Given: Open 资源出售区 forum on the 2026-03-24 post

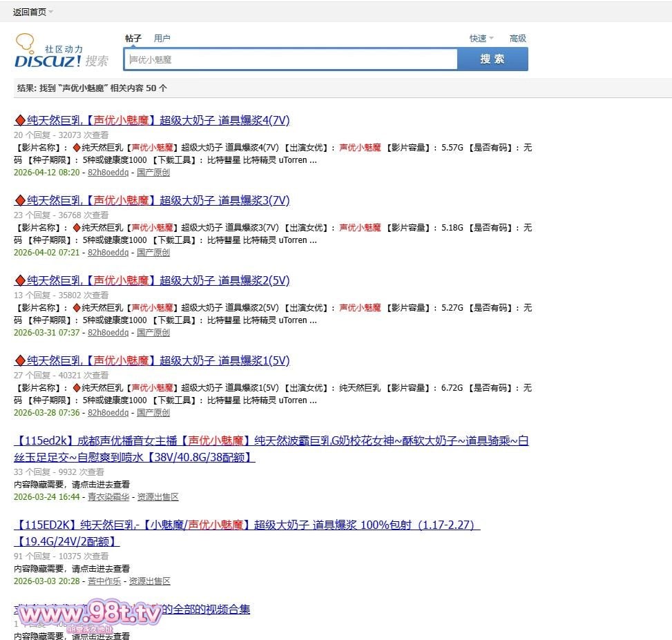Looking at the screenshot, I should [x=157, y=497].
